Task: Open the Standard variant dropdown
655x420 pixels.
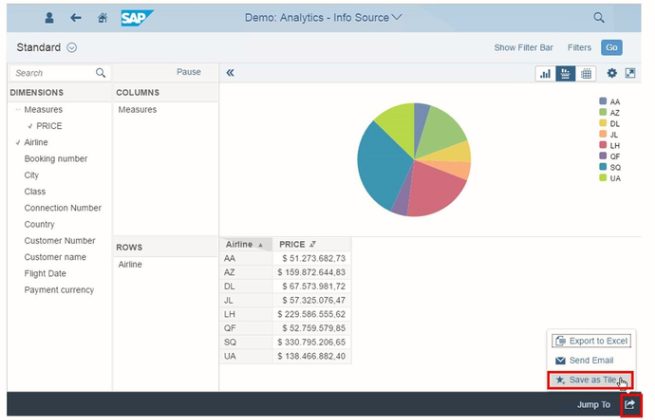Action: [x=72, y=48]
